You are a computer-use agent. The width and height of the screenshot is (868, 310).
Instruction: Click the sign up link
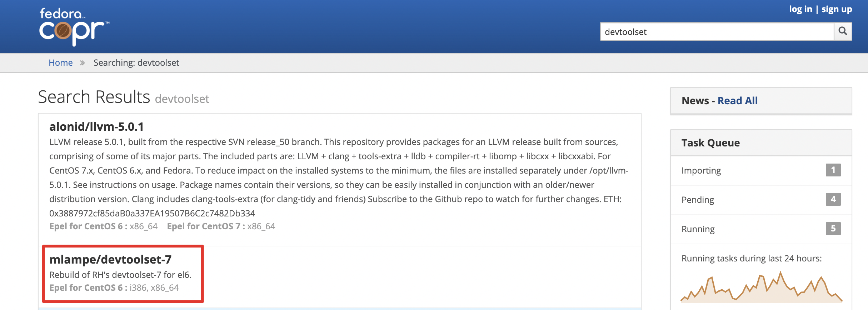pos(836,9)
